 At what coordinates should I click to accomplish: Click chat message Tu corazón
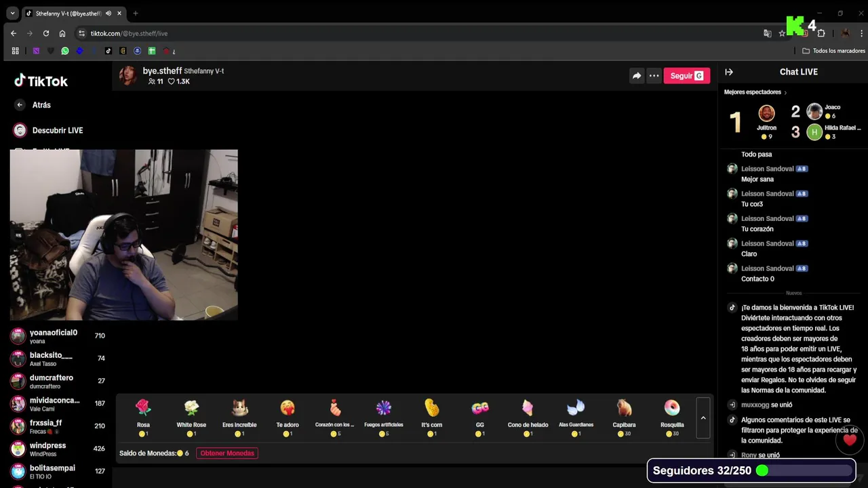(757, 229)
